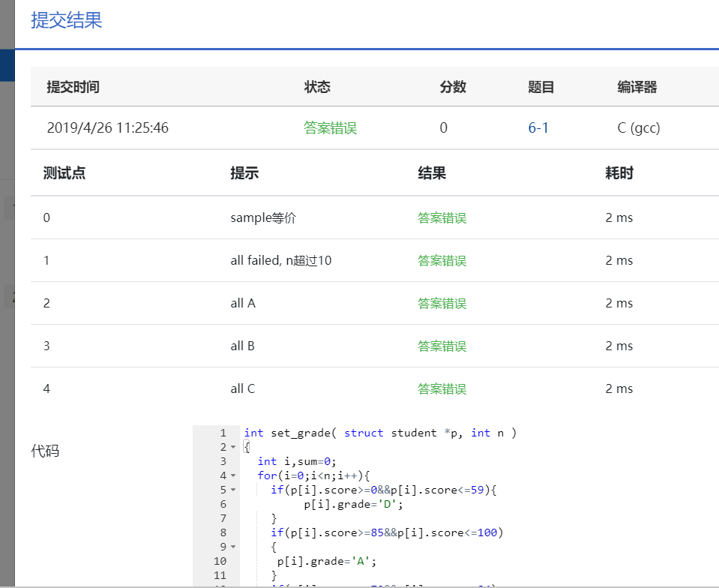This screenshot has width=719, height=588.
Task: Click the 'all B' test result text
Action: [442, 346]
